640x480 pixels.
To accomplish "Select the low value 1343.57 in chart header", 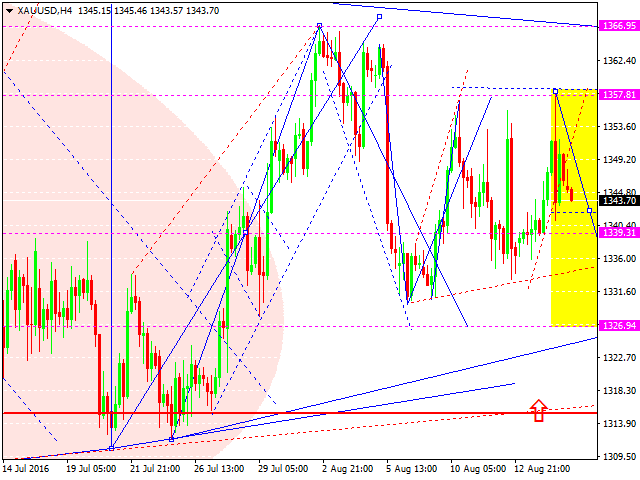I will pyautogui.click(x=167, y=11).
